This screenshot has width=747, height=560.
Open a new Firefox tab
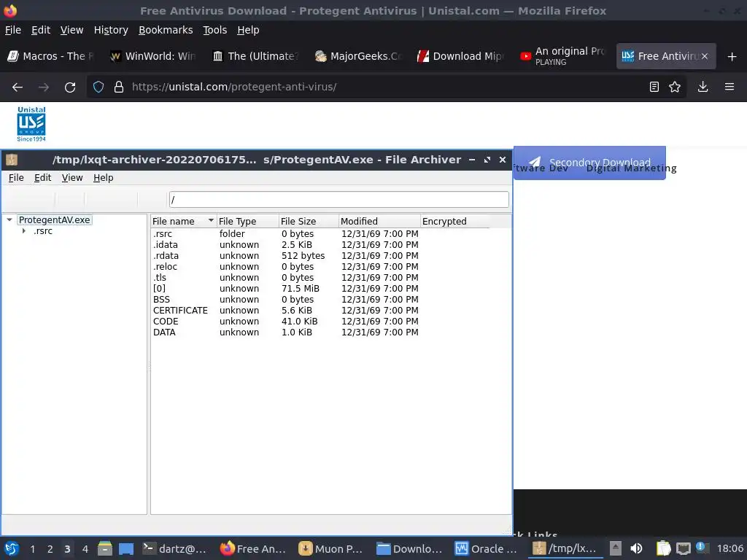pos(732,57)
